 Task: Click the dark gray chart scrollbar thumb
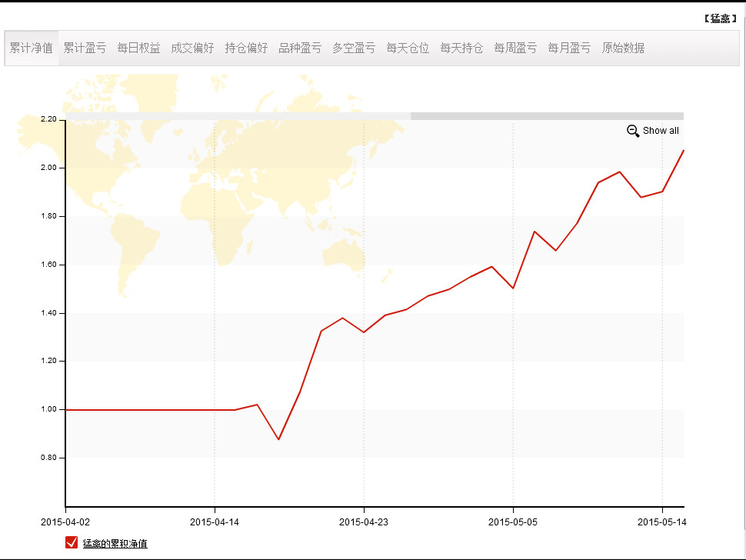(x=547, y=116)
